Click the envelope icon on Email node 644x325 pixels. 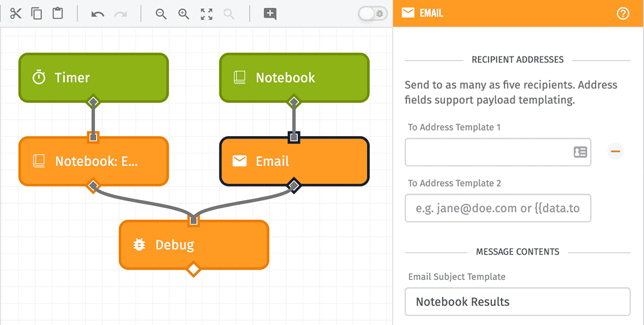pyautogui.click(x=240, y=161)
